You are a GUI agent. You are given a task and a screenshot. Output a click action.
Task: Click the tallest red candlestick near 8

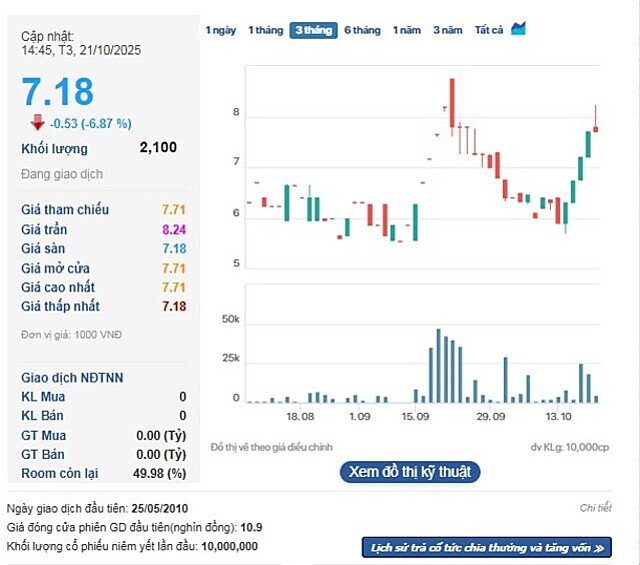click(x=452, y=104)
